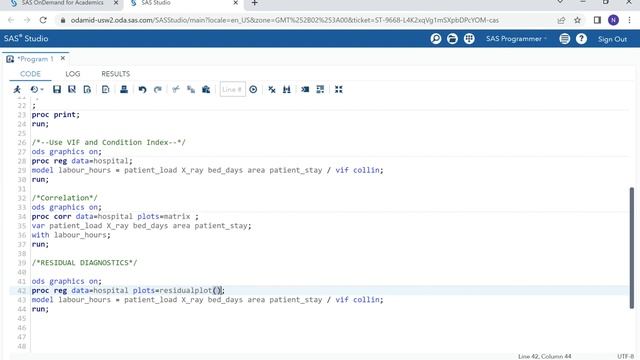Click the SAS Studio logo text
The width and height of the screenshot is (640, 360).
click(x=26, y=38)
